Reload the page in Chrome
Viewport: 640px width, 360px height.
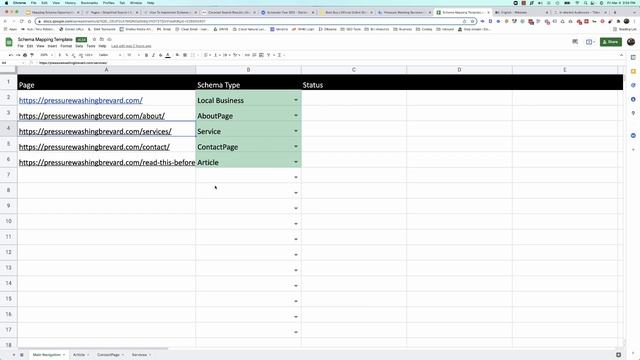pyautogui.click(x=22, y=21)
